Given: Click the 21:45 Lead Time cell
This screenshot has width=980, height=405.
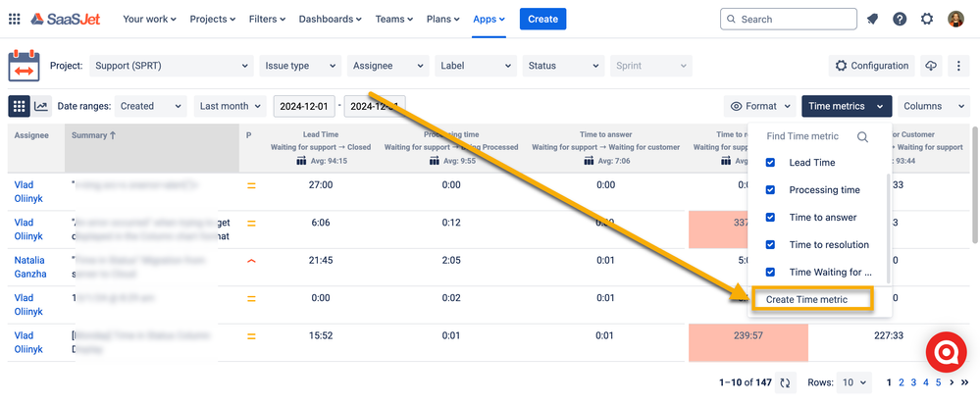Looking at the screenshot, I should click(x=321, y=261).
